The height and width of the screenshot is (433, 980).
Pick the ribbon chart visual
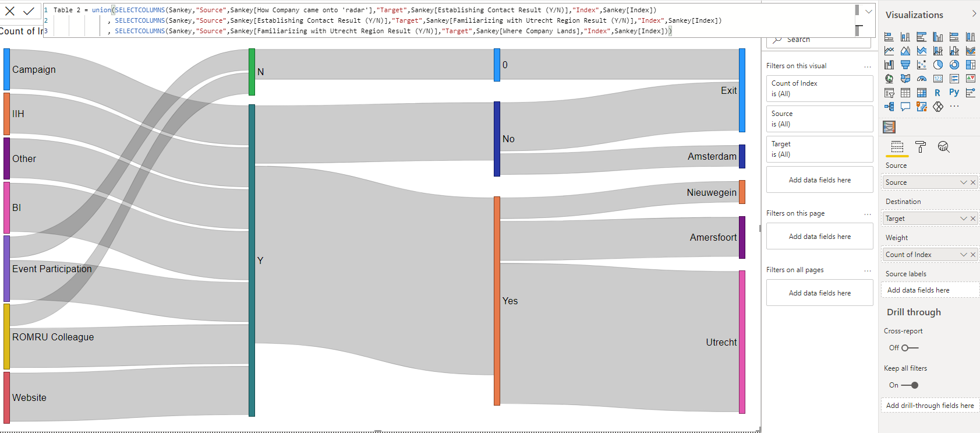click(x=971, y=51)
